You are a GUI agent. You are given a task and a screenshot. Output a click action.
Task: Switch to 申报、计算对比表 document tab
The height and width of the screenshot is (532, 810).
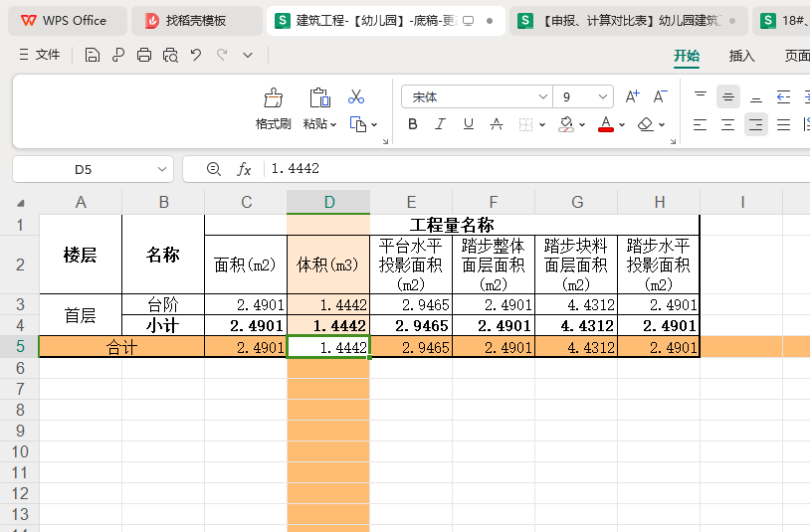pos(629,21)
